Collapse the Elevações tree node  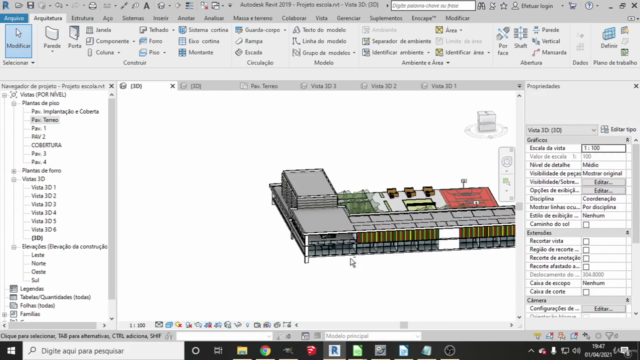point(14,247)
